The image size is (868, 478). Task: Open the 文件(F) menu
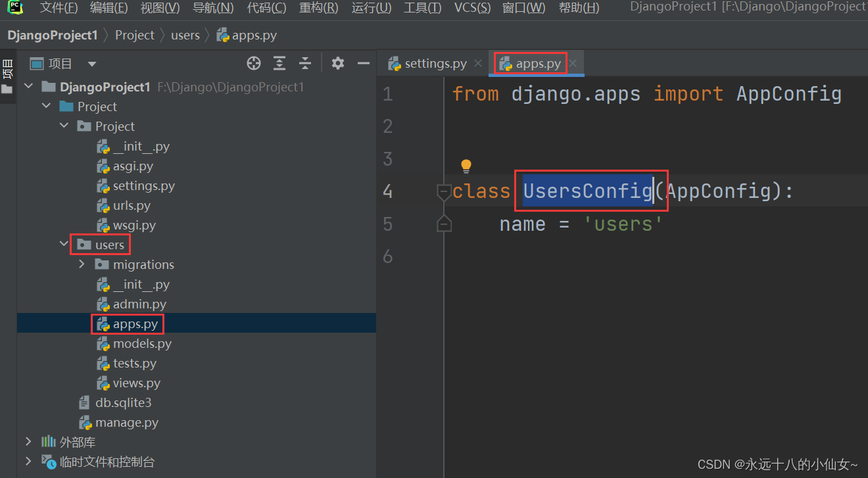coord(59,8)
